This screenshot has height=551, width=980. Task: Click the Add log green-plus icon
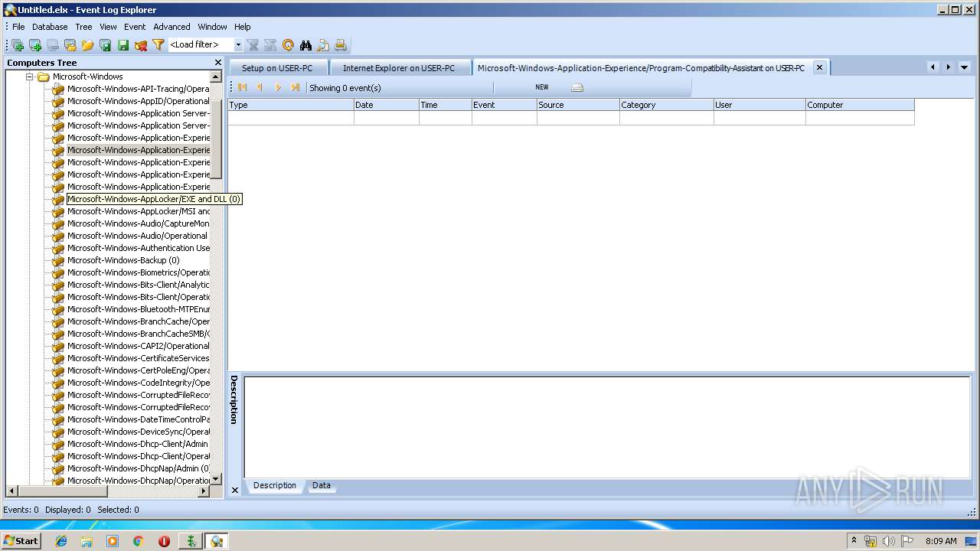[35, 45]
